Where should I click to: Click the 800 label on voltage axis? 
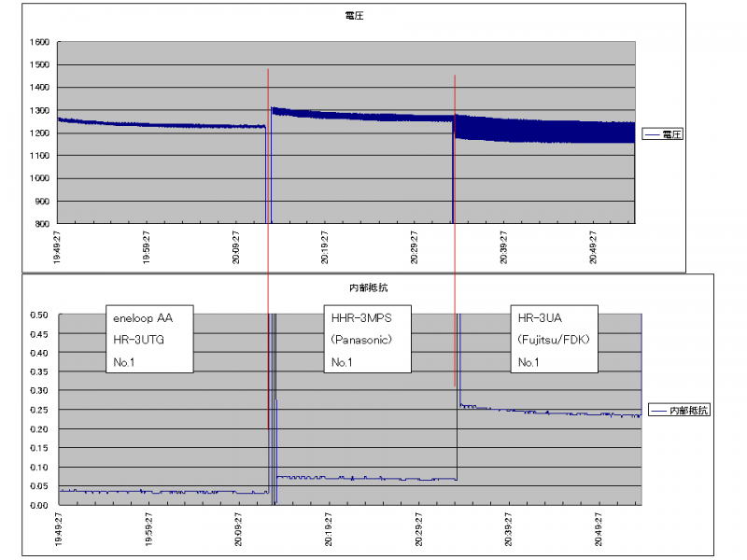click(42, 224)
